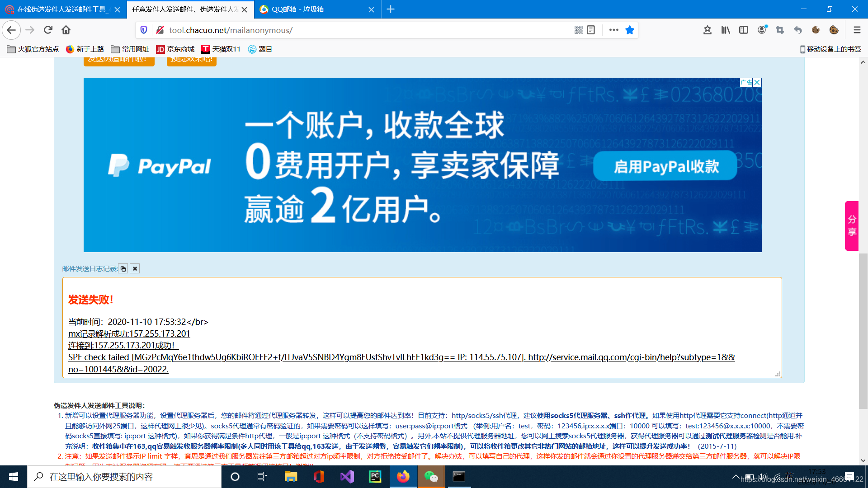Click the mx记录解析成功:157.255.173.201 log line

[129, 334]
